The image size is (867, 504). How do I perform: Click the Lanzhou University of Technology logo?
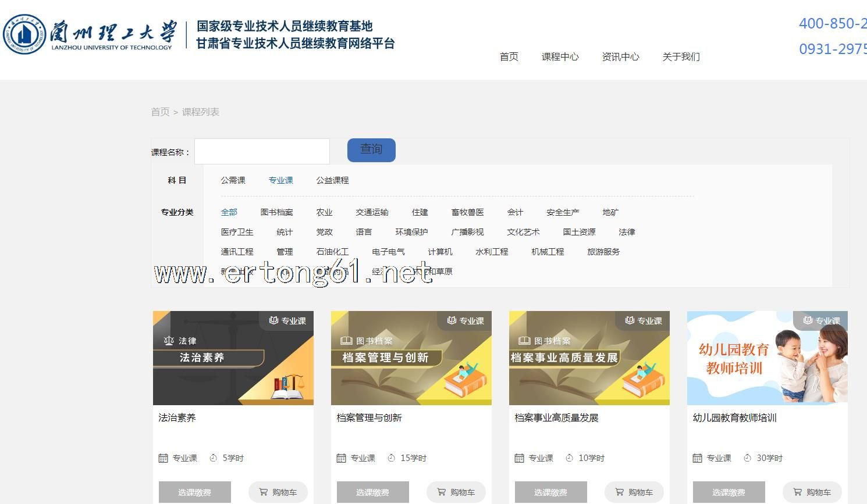(x=88, y=34)
